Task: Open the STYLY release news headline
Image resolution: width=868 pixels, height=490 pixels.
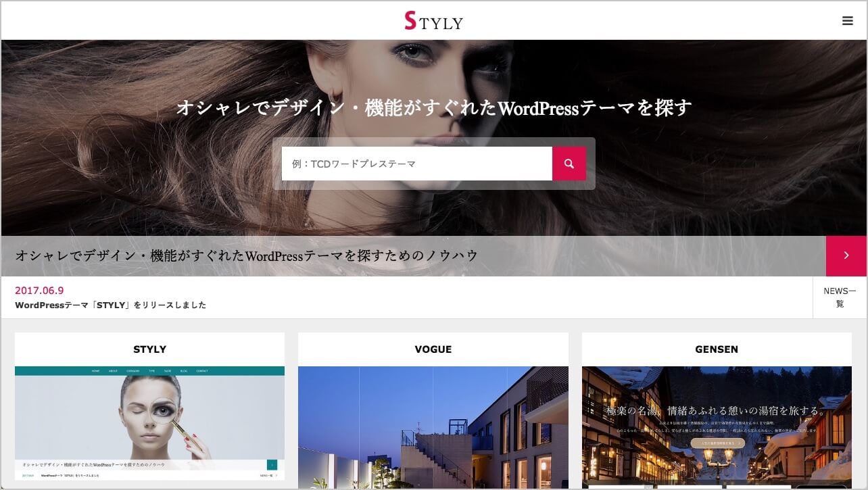Action: (111, 305)
